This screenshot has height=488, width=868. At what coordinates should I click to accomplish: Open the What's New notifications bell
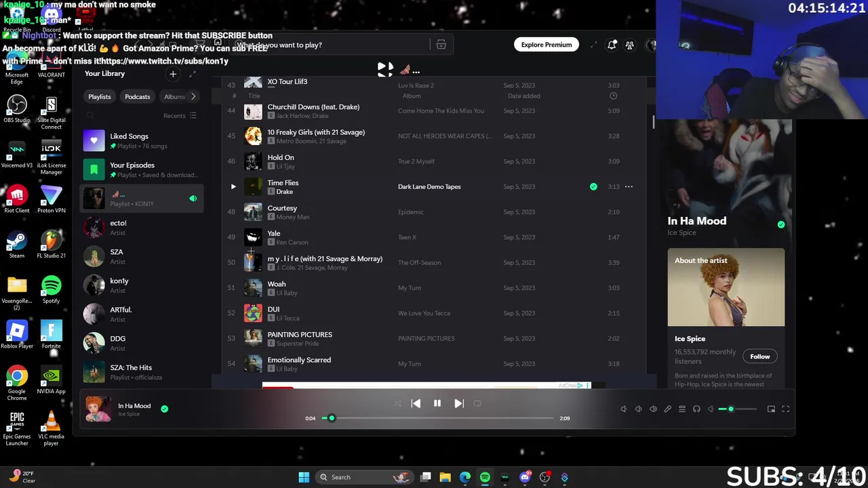(x=612, y=45)
